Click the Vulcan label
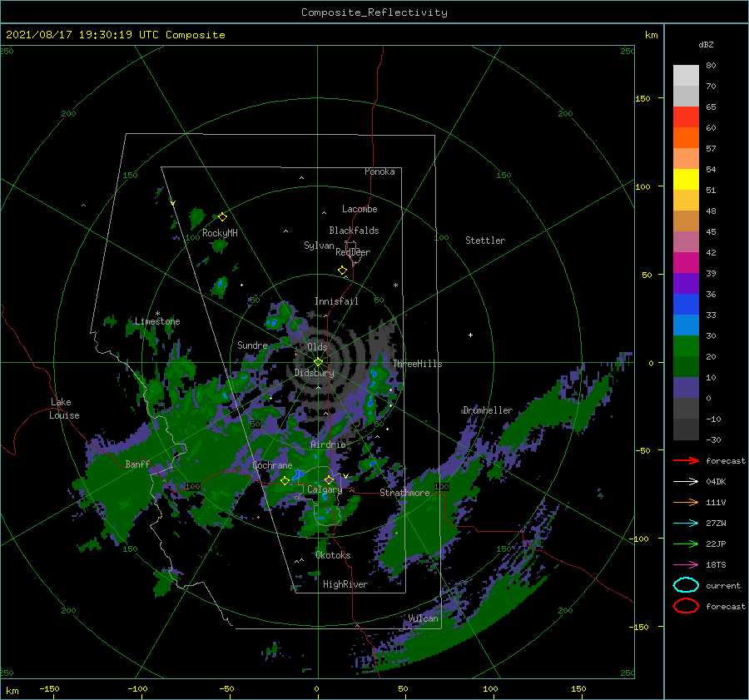Image resolution: width=749 pixels, height=700 pixels. [423, 618]
